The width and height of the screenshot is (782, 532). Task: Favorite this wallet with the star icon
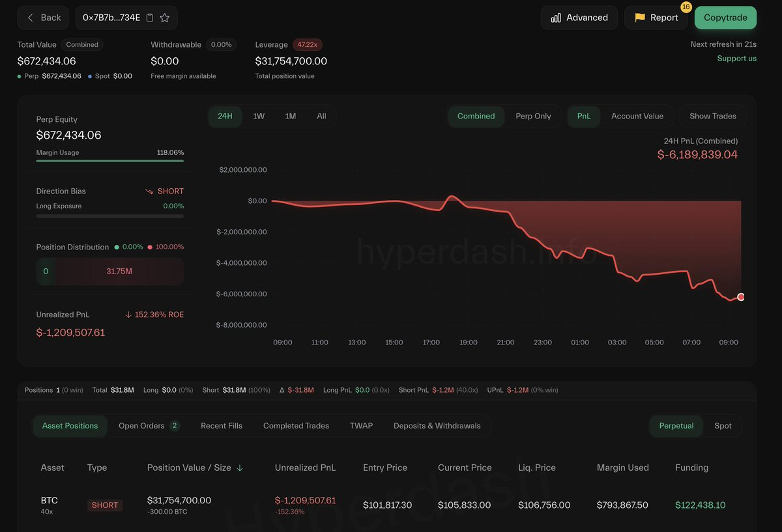coord(165,18)
